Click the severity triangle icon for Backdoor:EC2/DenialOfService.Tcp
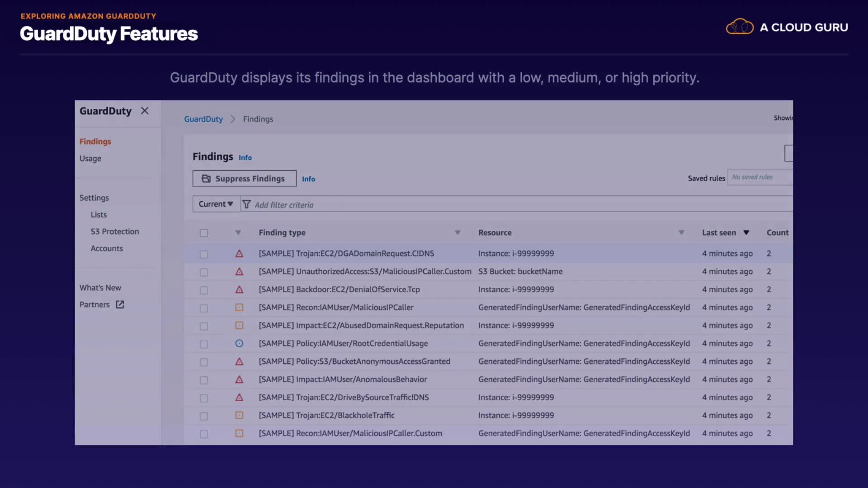Image resolution: width=868 pixels, height=488 pixels. [x=239, y=290]
